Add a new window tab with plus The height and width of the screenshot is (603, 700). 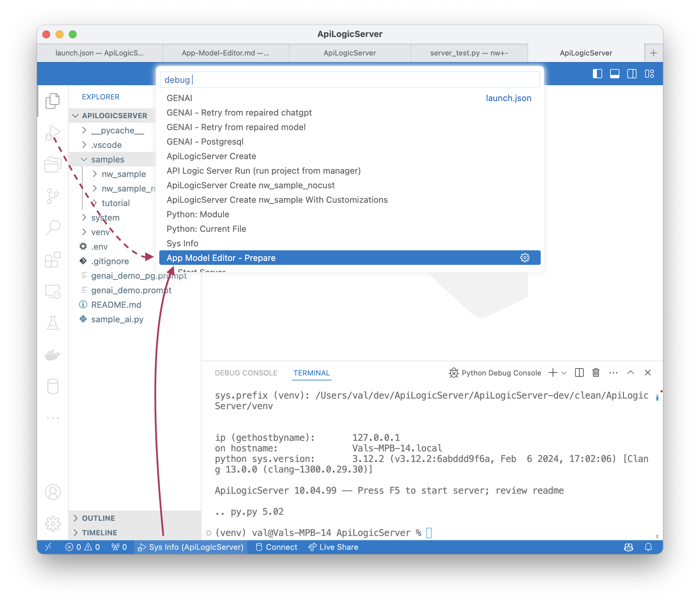click(x=653, y=53)
